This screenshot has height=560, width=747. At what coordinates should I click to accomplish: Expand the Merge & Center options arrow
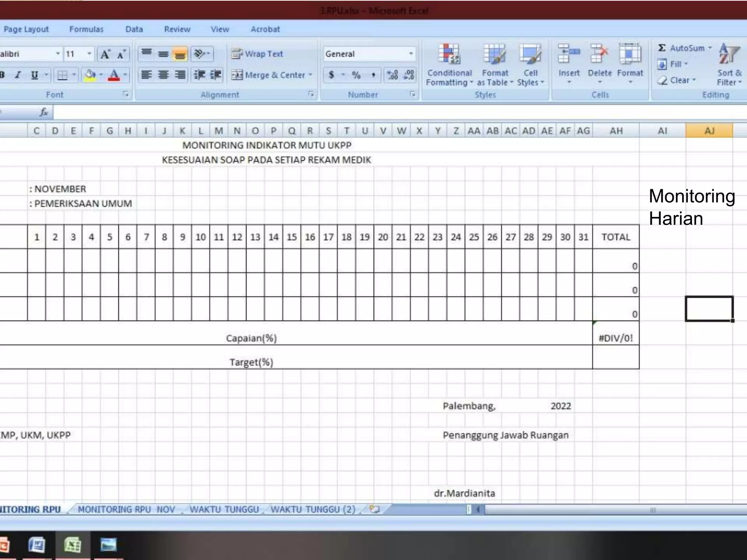[310, 75]
